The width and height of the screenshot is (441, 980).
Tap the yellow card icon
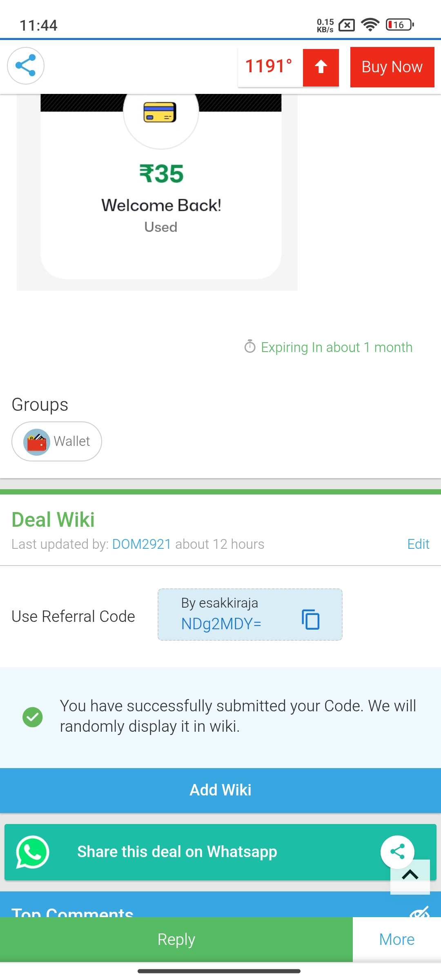tap(160, 113)
